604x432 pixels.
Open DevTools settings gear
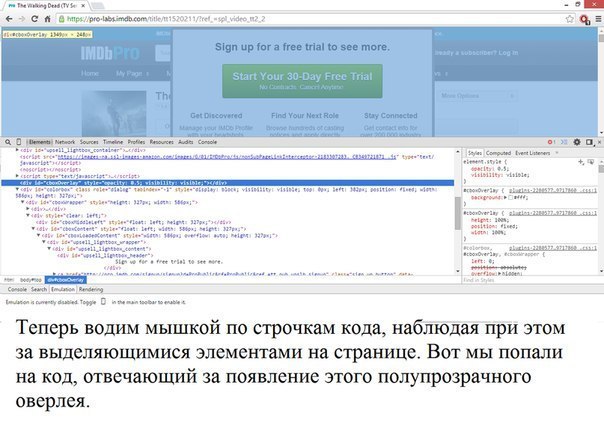[577, 142]
